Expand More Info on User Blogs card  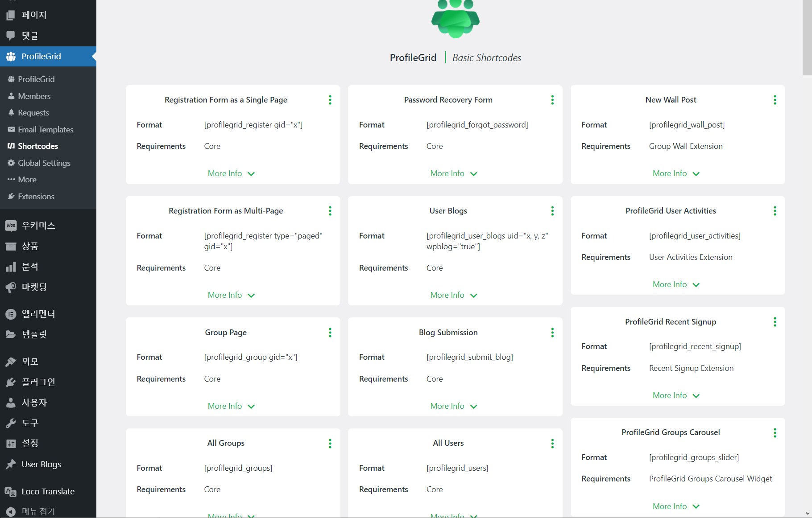[x=454, y=295]
